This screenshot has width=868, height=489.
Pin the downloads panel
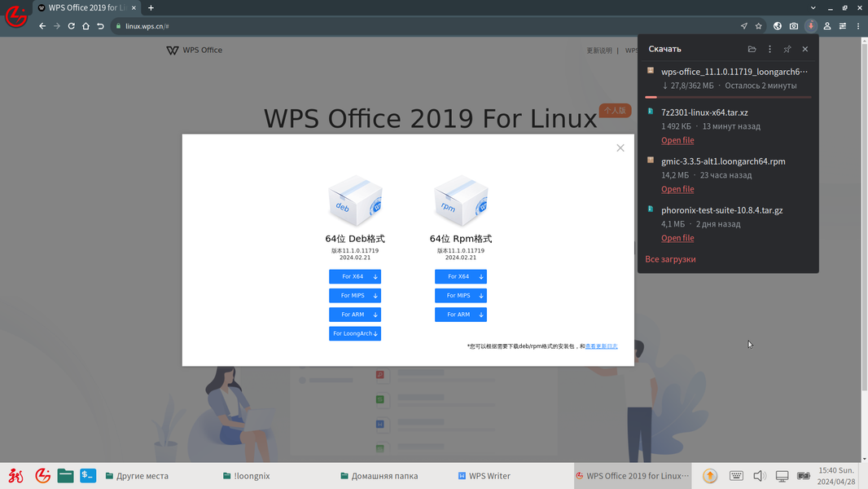point(787,49)
